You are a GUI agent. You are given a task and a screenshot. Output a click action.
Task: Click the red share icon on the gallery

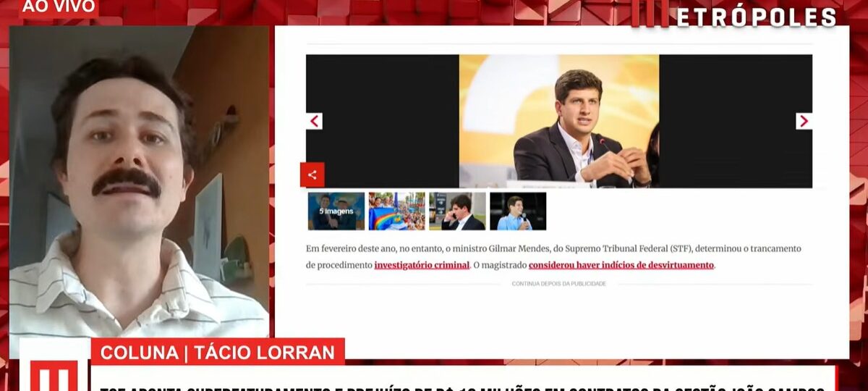pos(312,175)
